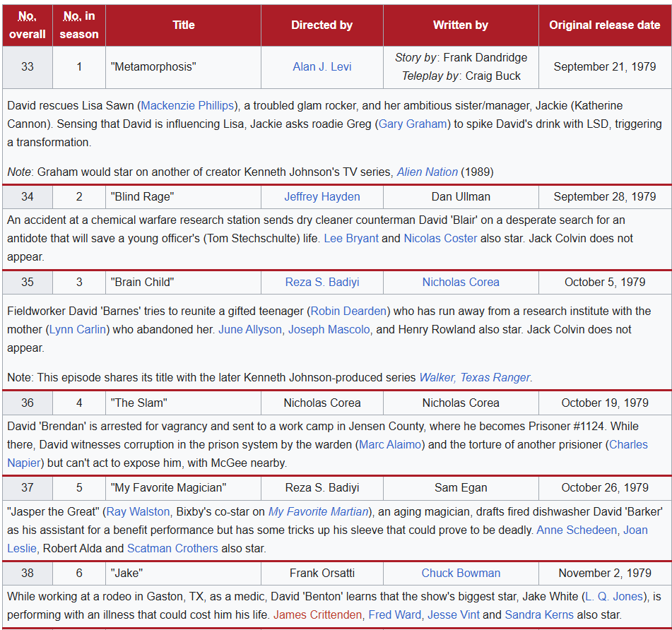Click the Scatman Crothers link
The height and width of the screenshot is (630, 672).
click(x=172, y=548)
